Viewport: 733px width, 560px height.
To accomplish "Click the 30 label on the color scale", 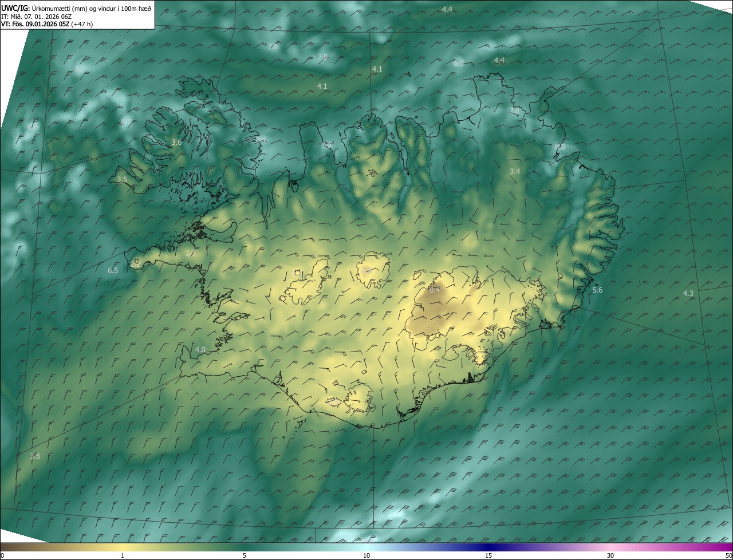I will pyautogui.click(x=610, y=556).
